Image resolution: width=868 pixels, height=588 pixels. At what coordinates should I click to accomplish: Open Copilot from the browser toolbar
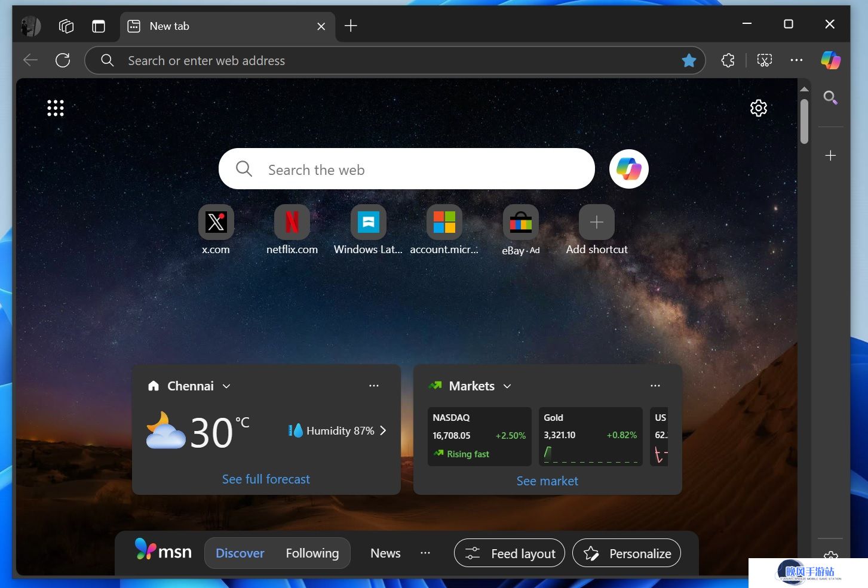click(x=830, y=60)
